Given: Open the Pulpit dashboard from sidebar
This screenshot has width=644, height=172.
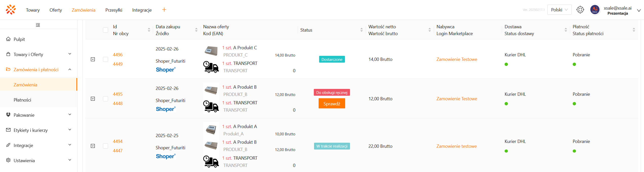Looking at the screenshot, I should 19,39.
